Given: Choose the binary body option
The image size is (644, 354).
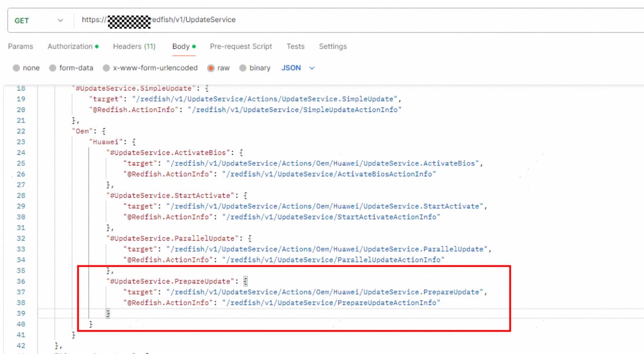Looking at the screenshot, I should 243,68.
